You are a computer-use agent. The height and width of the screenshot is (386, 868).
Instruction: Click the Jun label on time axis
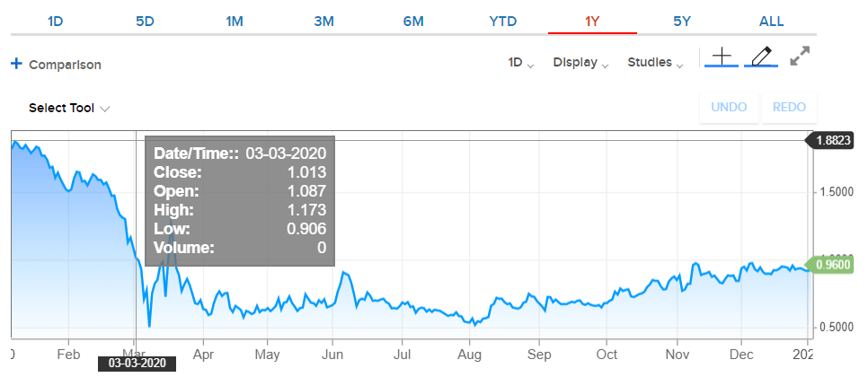[332, 354]
